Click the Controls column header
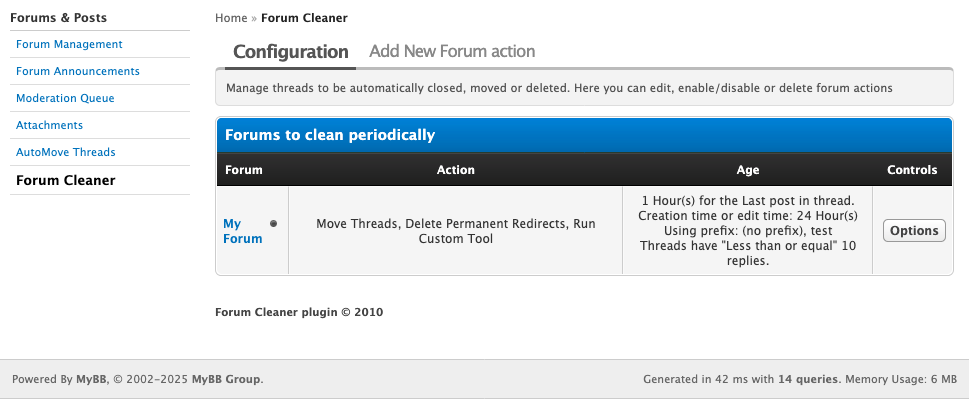The width and height of the screenshot is (969, 419). (x=912, y=170)
